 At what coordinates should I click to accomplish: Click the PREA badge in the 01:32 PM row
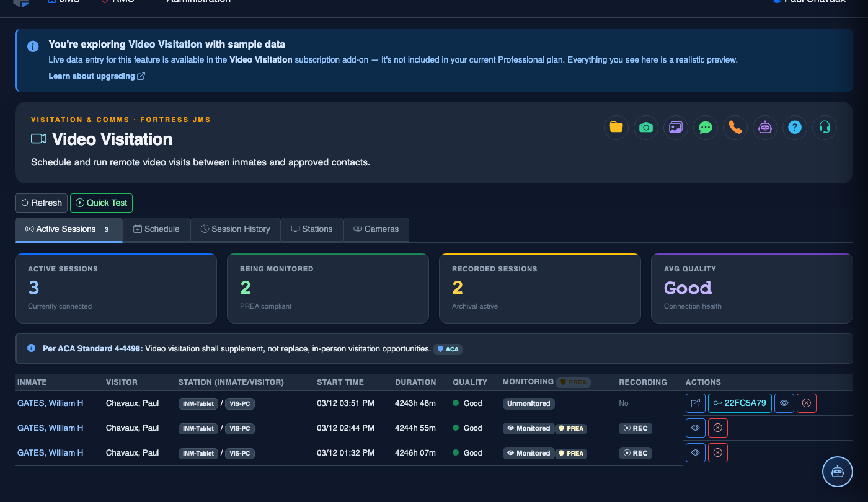click(571, 453)
